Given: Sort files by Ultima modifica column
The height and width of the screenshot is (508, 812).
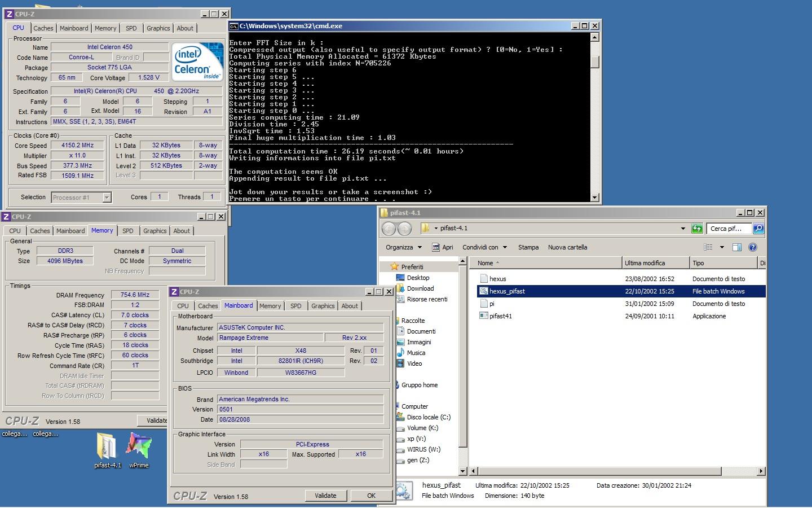Looking at the screenshot, I should (656, 263).
